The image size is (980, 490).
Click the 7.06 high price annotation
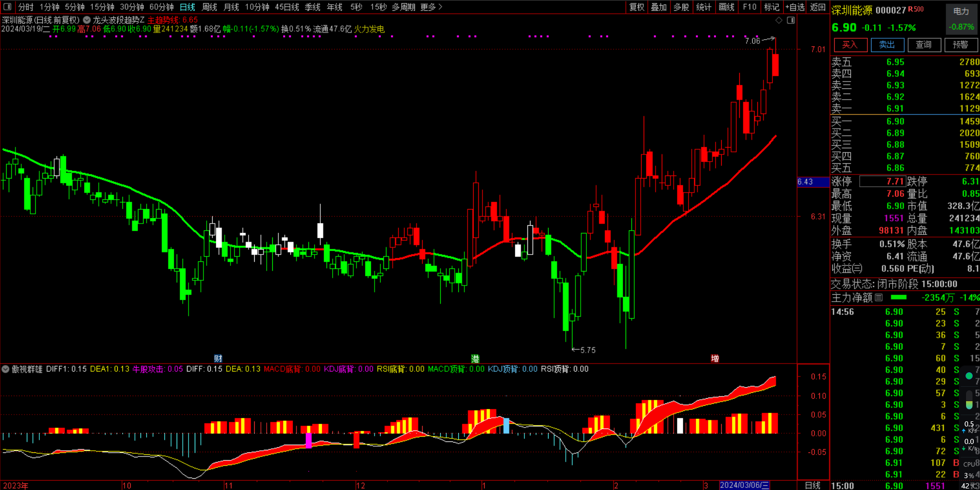(x=752, y=41)
